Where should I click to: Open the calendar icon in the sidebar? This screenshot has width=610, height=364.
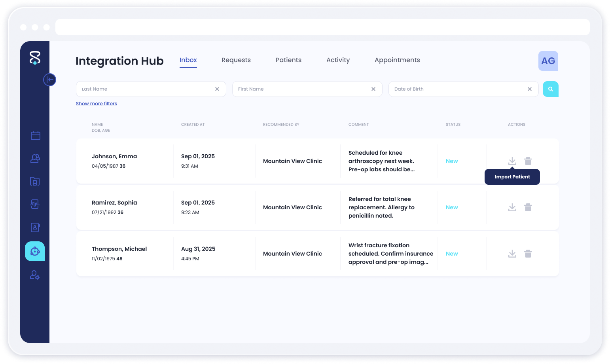(x=35, y=135)
